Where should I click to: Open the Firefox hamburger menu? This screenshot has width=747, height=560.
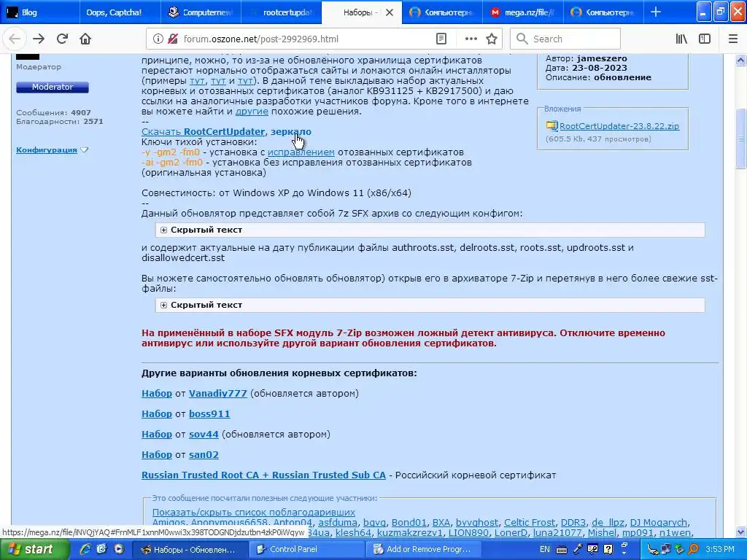pyautogui.click(x=732, y=39)
